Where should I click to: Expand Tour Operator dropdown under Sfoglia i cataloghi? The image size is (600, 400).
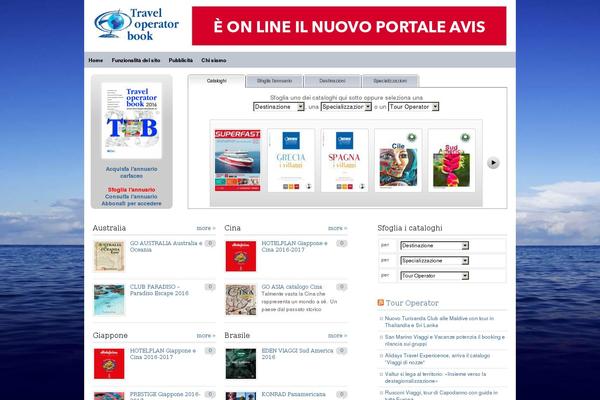(x=434, y=276)
